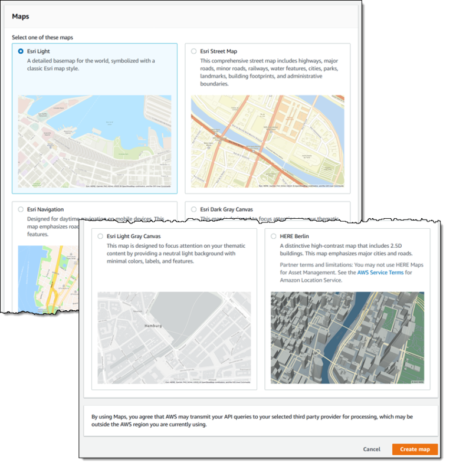Click the Esri Light description text
Image resolution: width=453 pixels, height=476 pixels.
pyautogui.click(x=91, y=65)
